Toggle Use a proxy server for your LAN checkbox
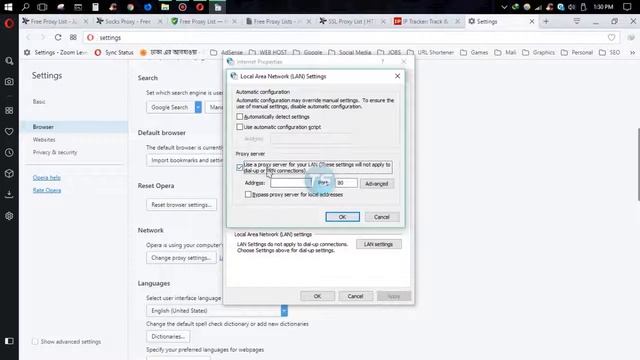 pyautogui.click(x=240, y=167)
